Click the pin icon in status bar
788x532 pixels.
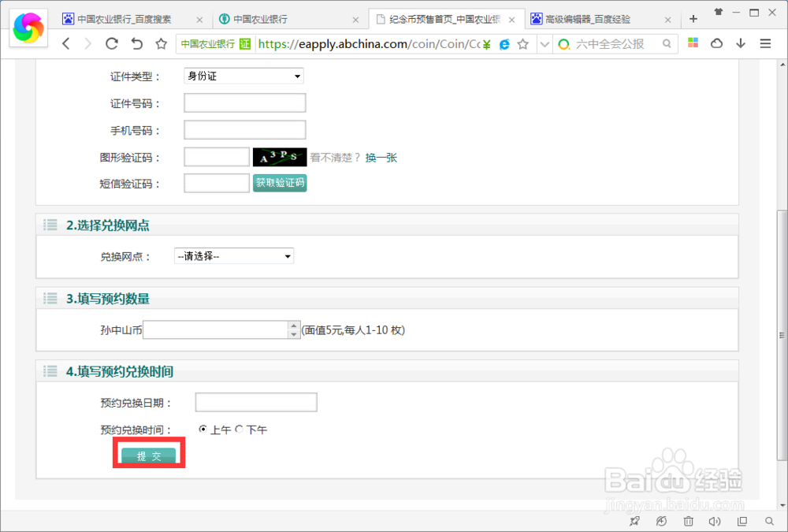point(634,521)
